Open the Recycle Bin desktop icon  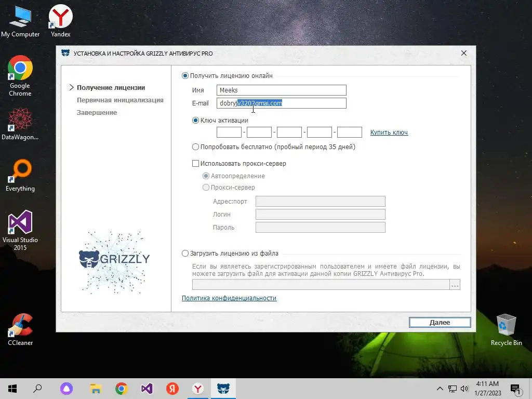506,330
